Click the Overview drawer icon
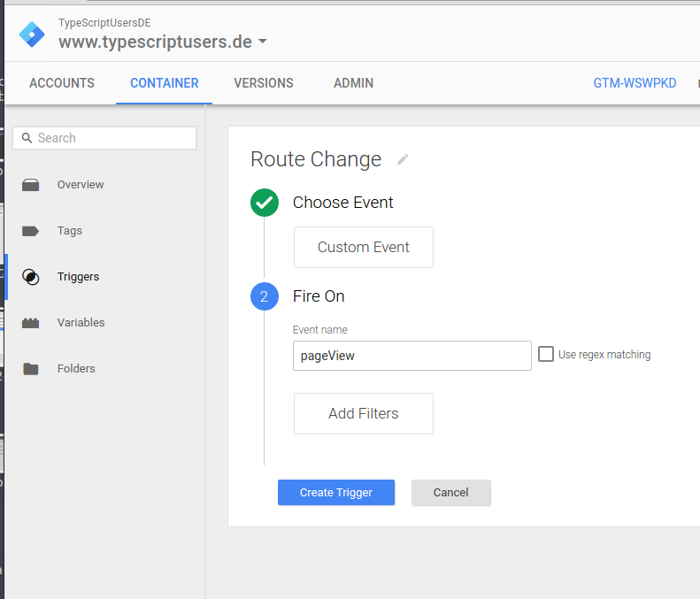 [x=30, y=185]
